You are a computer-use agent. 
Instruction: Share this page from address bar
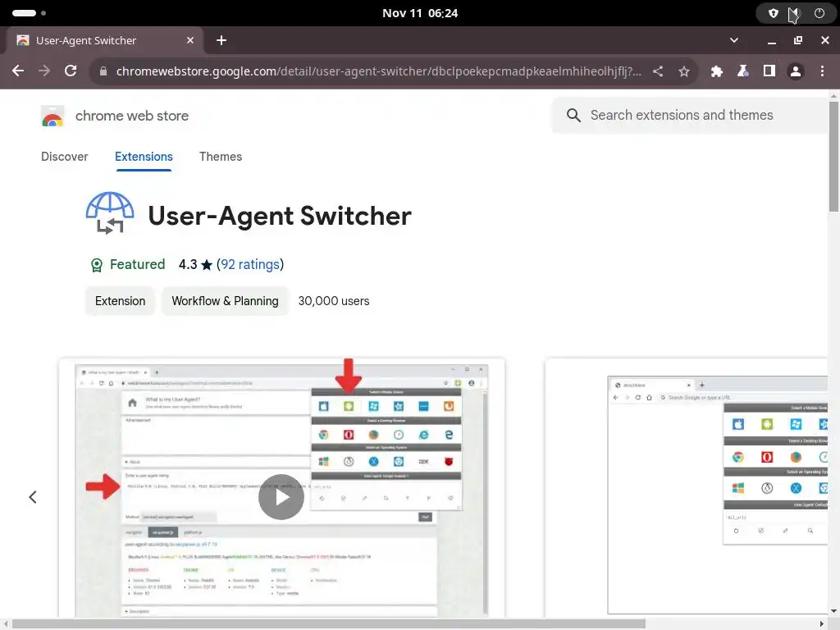tap(658, 71)
